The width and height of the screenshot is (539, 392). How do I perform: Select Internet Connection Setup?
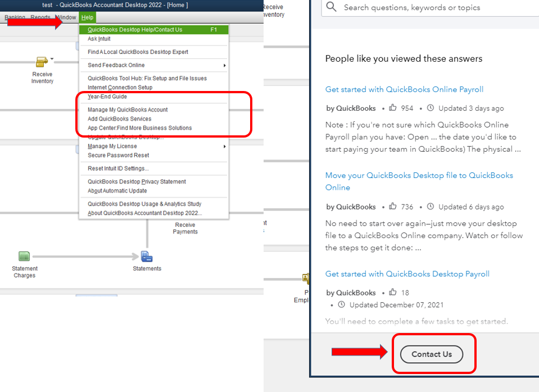153,87
